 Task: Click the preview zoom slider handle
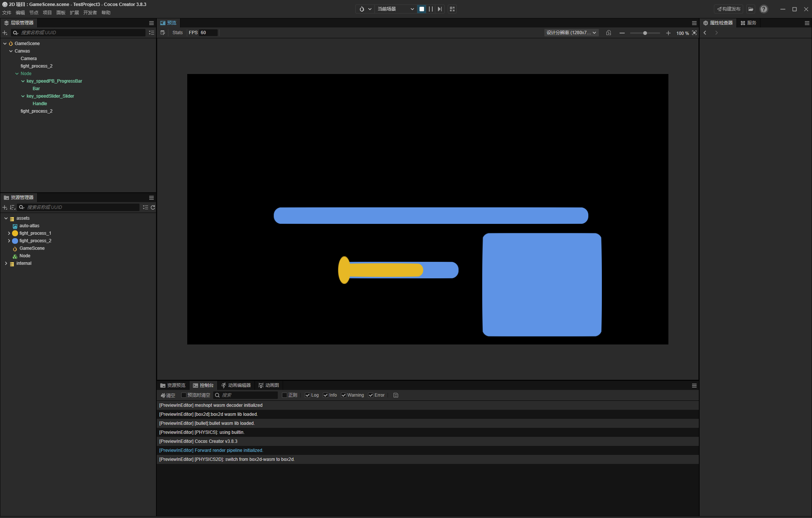645,33
